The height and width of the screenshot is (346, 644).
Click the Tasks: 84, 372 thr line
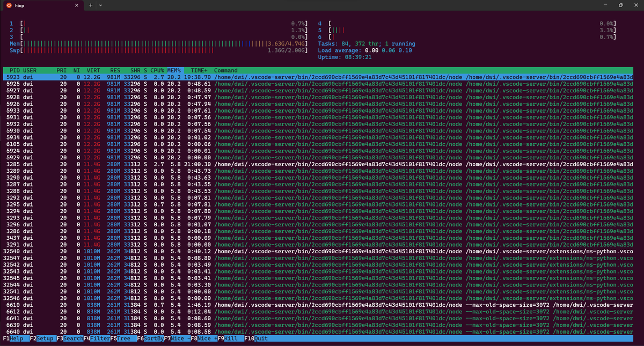(x=367, y=43)
